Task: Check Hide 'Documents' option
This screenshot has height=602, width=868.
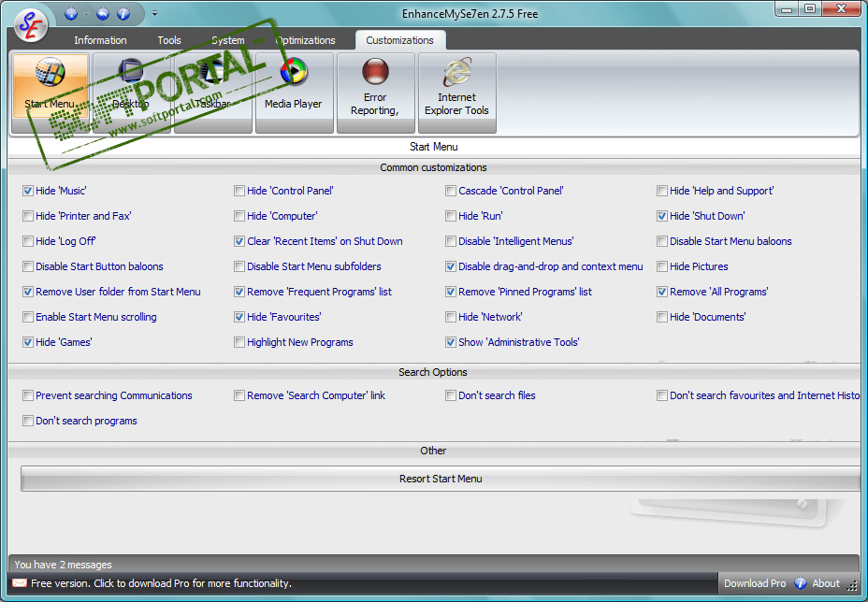Action: pyautogui.click(x=662, y=317)
